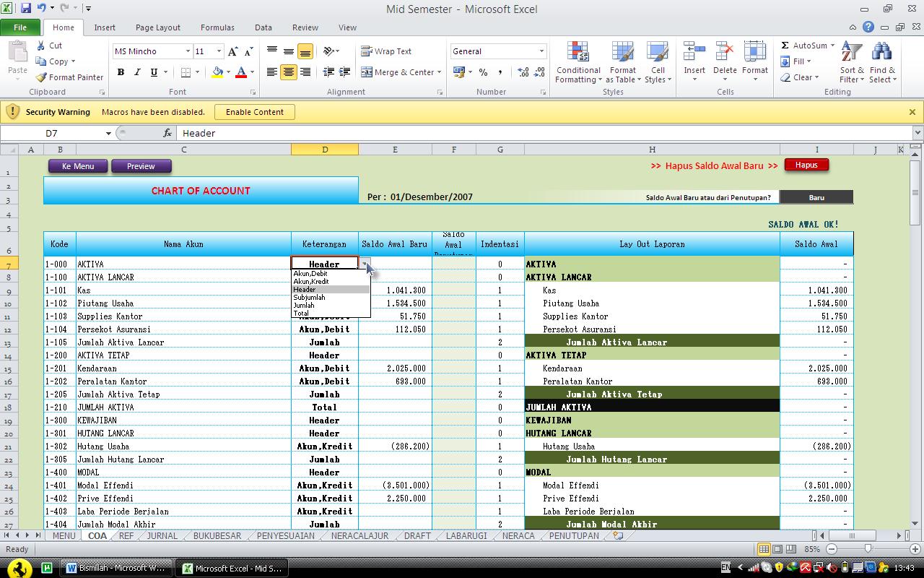This screenshot has width=924, height=578.
Task: Switch to the Formulas tab
Action: [217, 27]
